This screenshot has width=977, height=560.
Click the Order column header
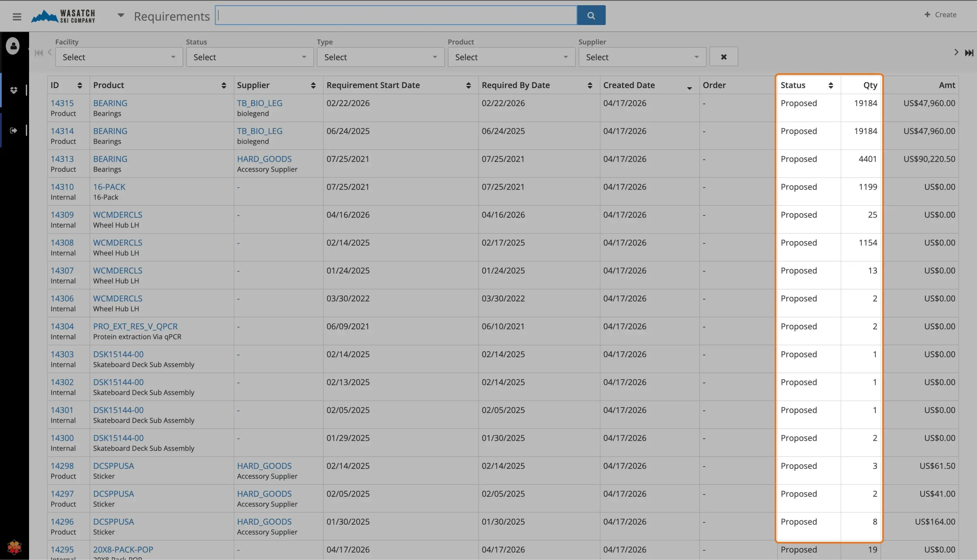point(714,85)
